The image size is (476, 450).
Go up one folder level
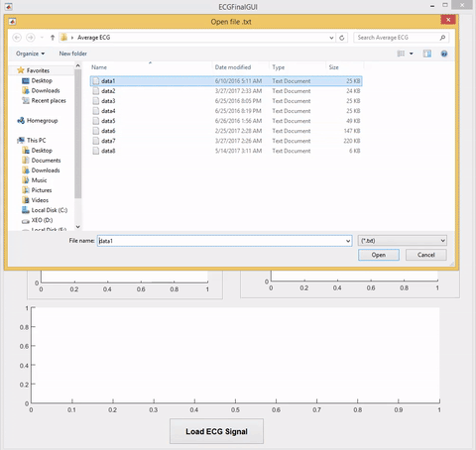(53, 38)
